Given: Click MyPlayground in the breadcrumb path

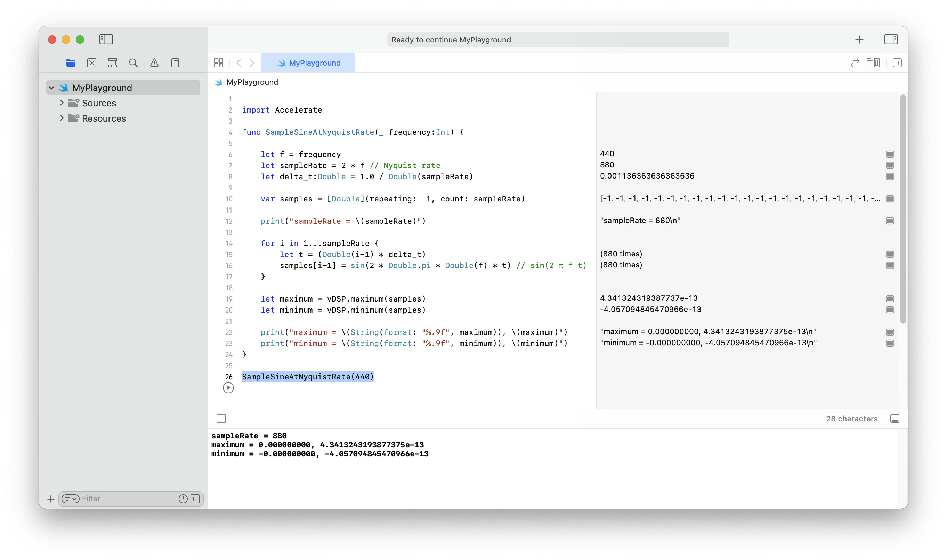Looking at the screenshot, I should (x=252, y=82).
